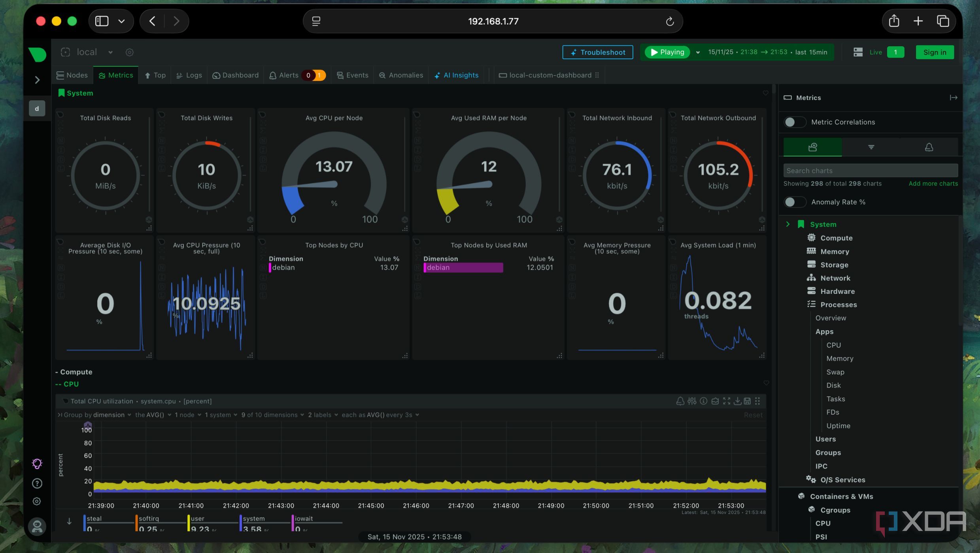Image resolution: width=980 pixels, height=553 pixels.
Task: Open the user avatar icon in sidebar
Action: tap(37, 526)
